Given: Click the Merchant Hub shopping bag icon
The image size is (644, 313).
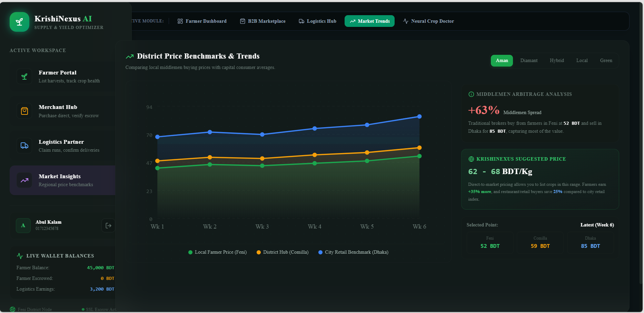Looking at the screenshot, I should click(x=24, y=111).
